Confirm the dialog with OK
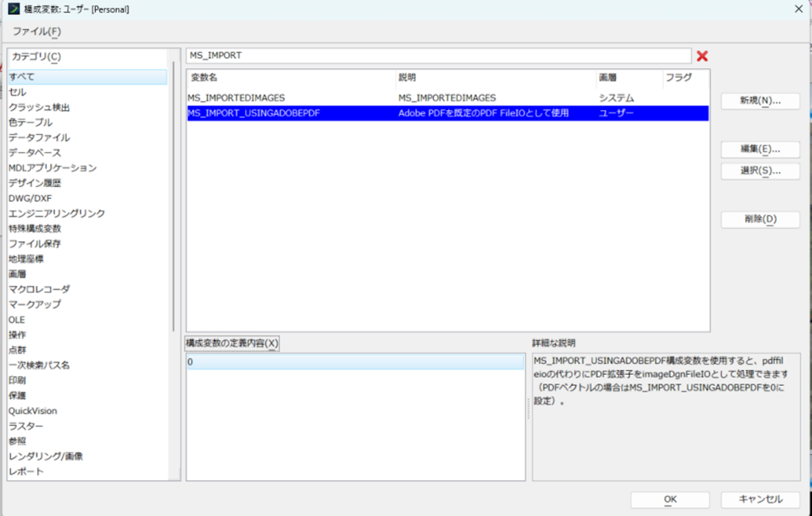The height and width of the screenshot is (516, 812). point(669,499)
